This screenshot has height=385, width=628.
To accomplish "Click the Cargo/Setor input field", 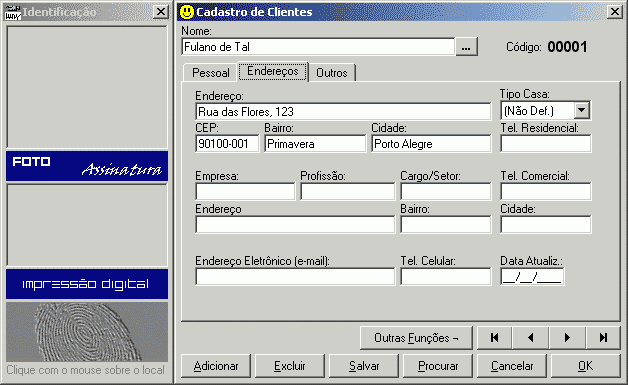I will coord(446,191).
